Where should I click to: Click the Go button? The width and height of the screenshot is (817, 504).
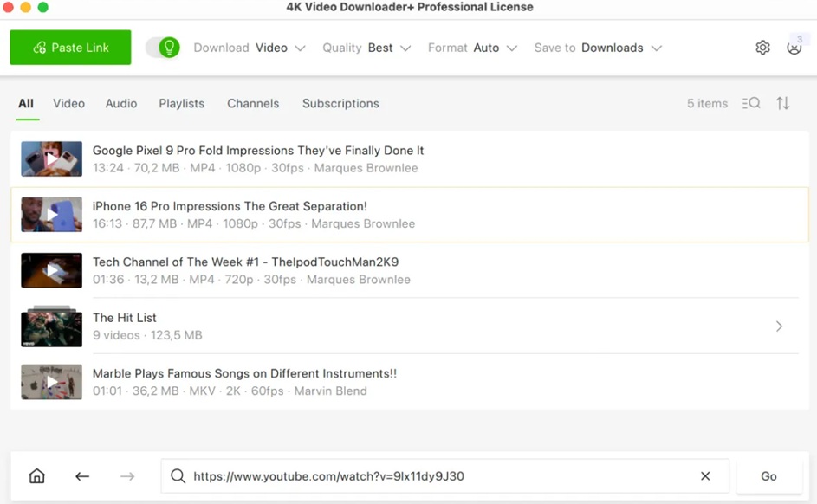coord(769,476)
